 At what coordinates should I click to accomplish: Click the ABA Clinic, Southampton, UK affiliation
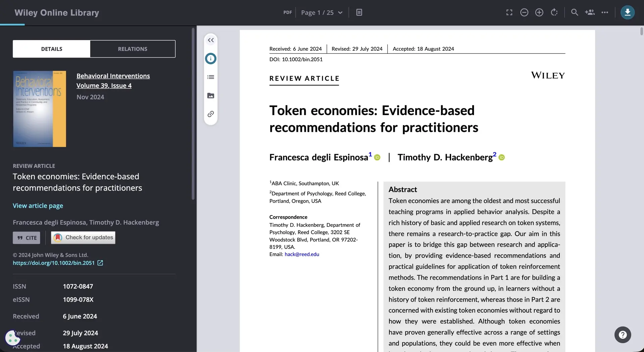[304, 183]
